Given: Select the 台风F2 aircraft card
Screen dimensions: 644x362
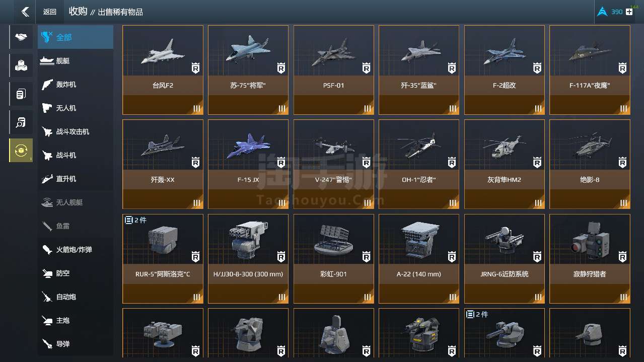Looking at the screenshot, I should (x=163, y=70).
